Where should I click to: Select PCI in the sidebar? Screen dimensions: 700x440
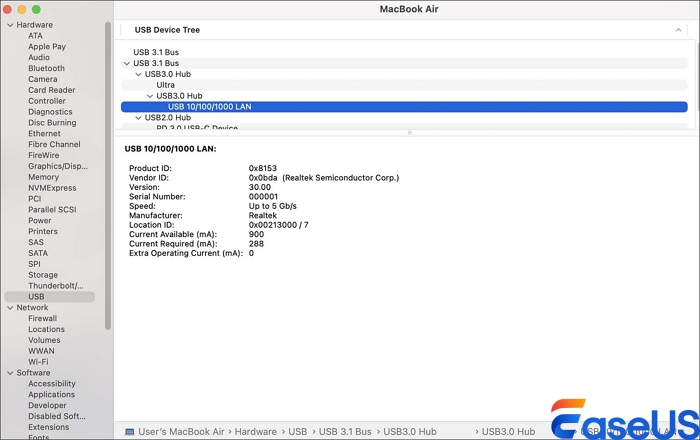[x=35, y=199]
